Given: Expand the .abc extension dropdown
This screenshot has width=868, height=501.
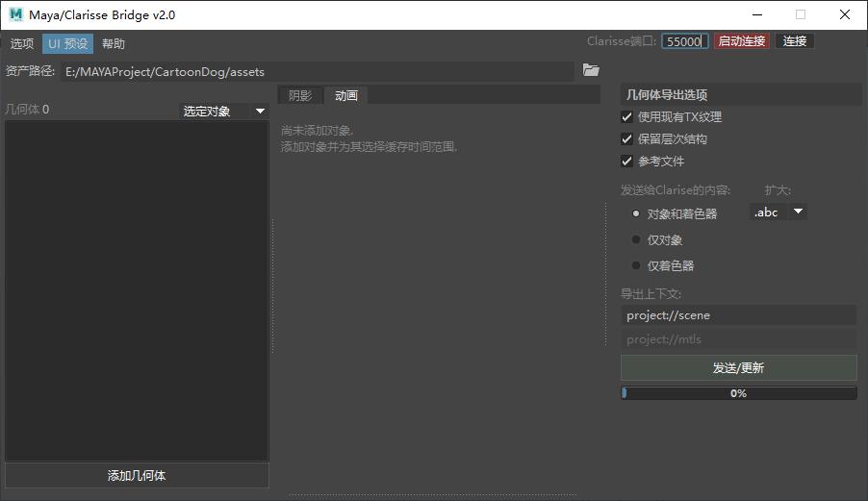Looking at the screenshot, I should coord(779,212).
